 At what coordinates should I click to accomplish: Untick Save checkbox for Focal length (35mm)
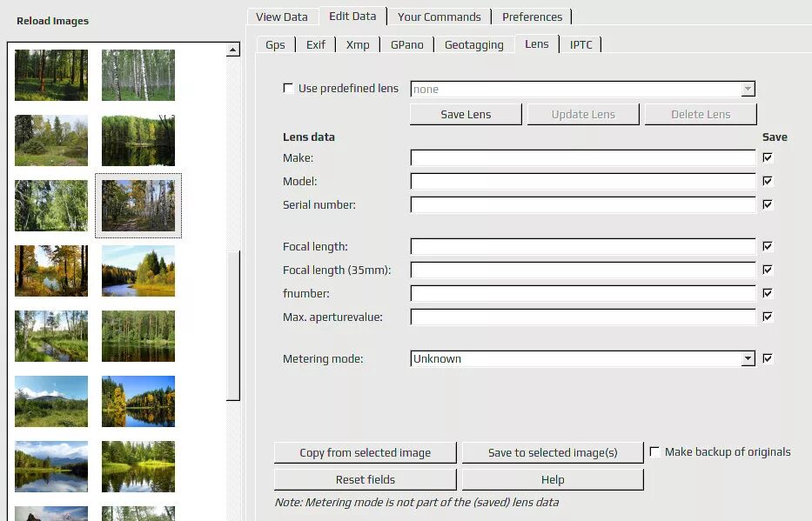click(x=768, y=270)
